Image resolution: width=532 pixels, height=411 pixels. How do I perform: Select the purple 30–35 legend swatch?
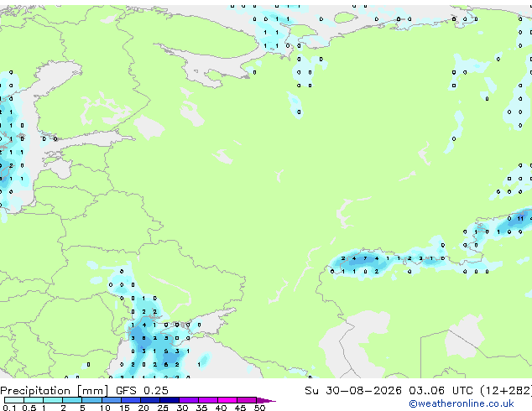pos(189,400)
